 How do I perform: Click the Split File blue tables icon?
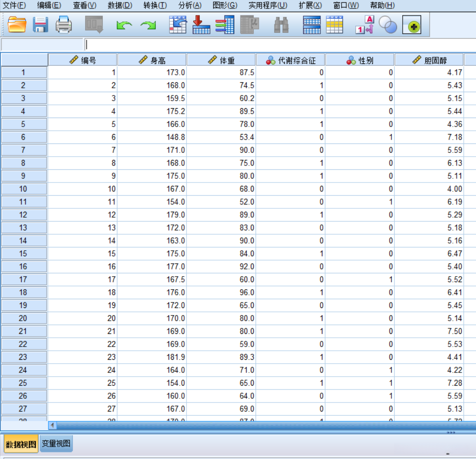[312, 24]
